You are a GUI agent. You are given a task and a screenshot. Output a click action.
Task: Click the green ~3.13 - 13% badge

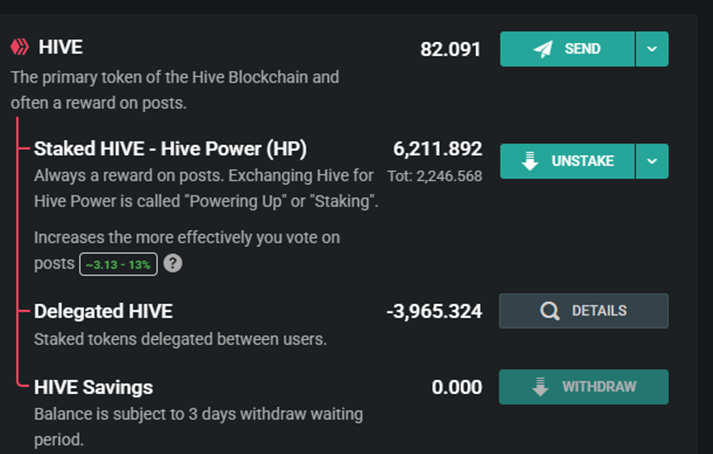pyautogui.click(x=119, y=264)
